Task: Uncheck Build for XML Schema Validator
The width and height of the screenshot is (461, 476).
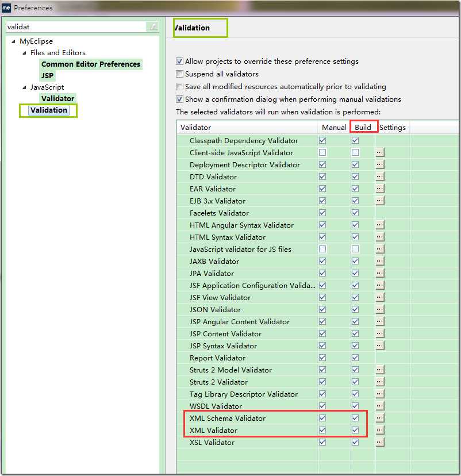Action: pyautogui.click(x=355, y=418)
